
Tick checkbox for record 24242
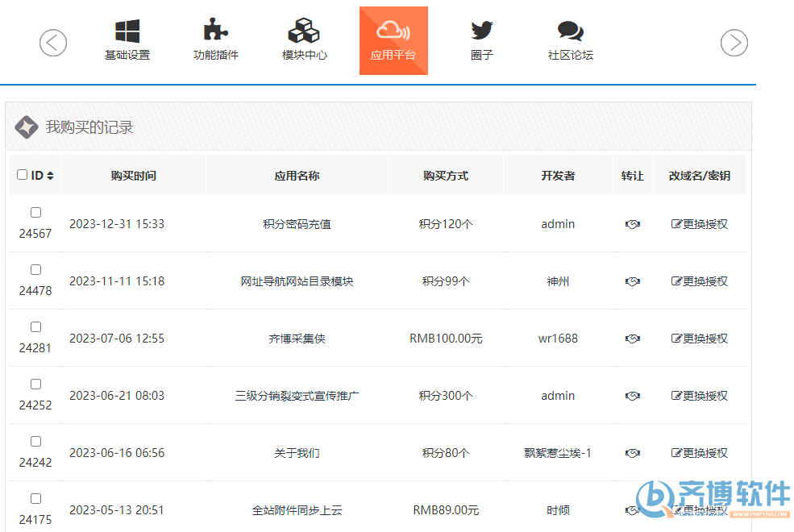(35, 442)
